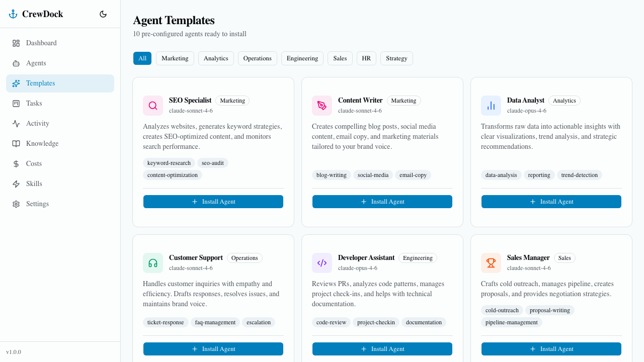Navigate to the Costs page
Viewport: 644px width, 362px height.
34,163
